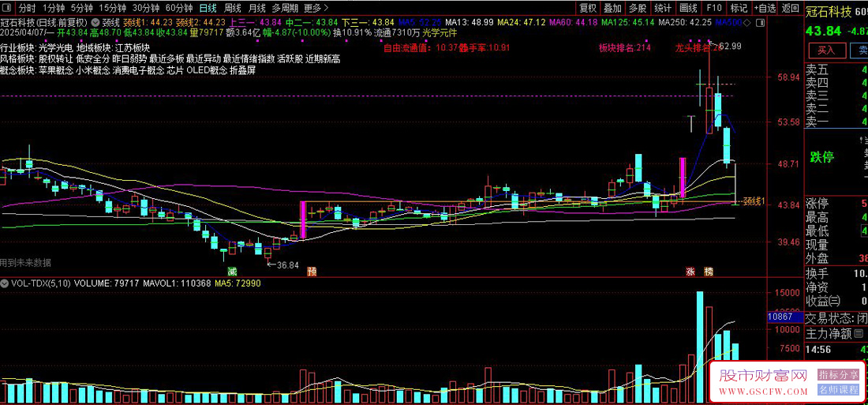868x405 pixels.
Task: Switch to the 15分钟 period tab
Action: (x=112, y=9)
